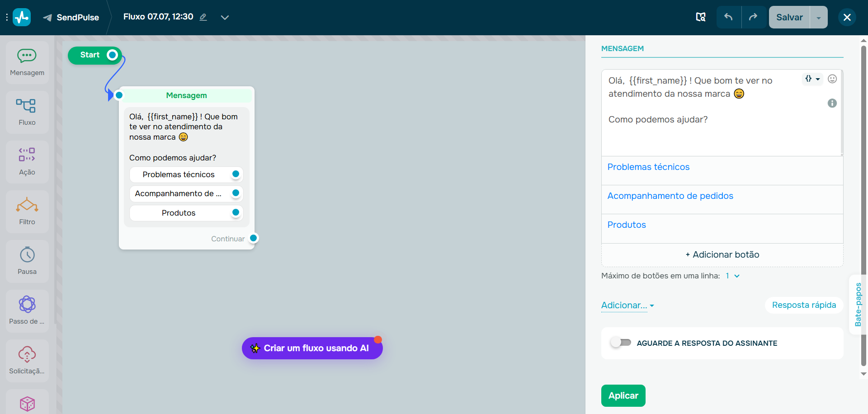This screenshot has height=414, width=868.
Task: Select the Ação element in the sidebar
Action: coord(27,161)
